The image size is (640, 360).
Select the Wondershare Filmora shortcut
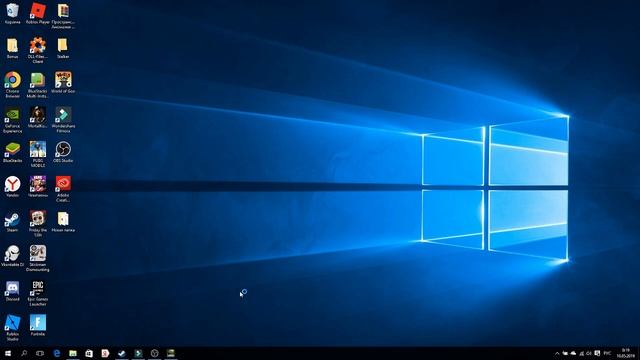(63, 120)
